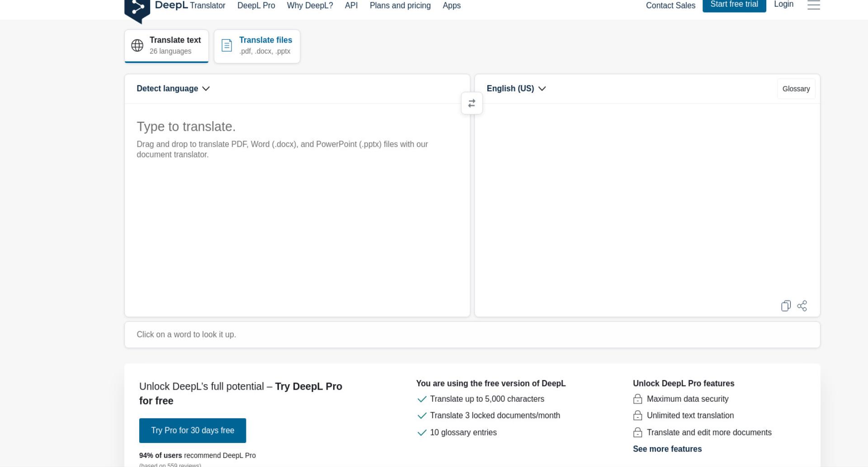The height and width of the screenshot is (467, 868).
Task: Copy translation with the copy icon
Action: pyautogui.click(x=786, y=306)
